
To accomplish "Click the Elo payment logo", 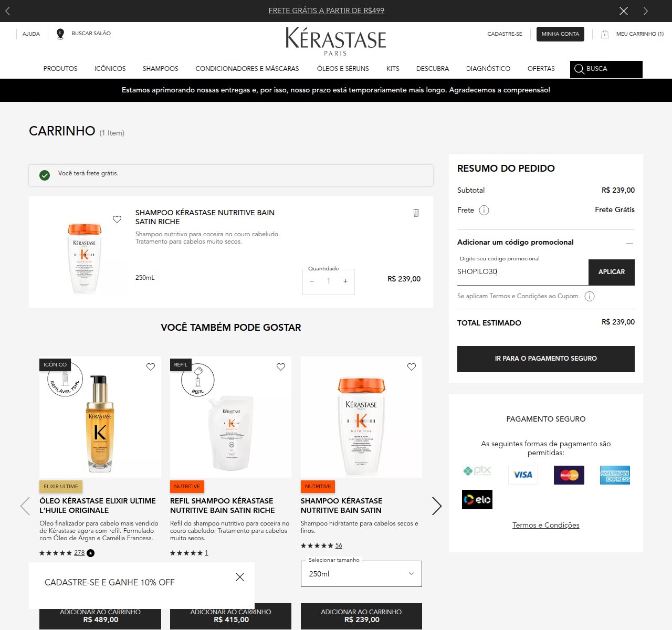I will click(x=477, y=500).
